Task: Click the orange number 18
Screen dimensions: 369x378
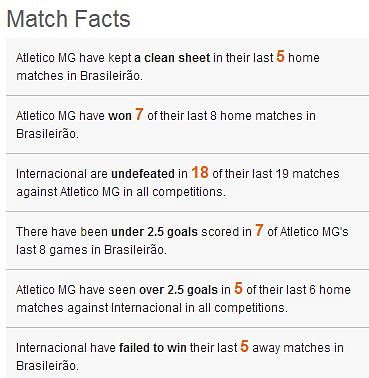Action: [x=200, y=173]
